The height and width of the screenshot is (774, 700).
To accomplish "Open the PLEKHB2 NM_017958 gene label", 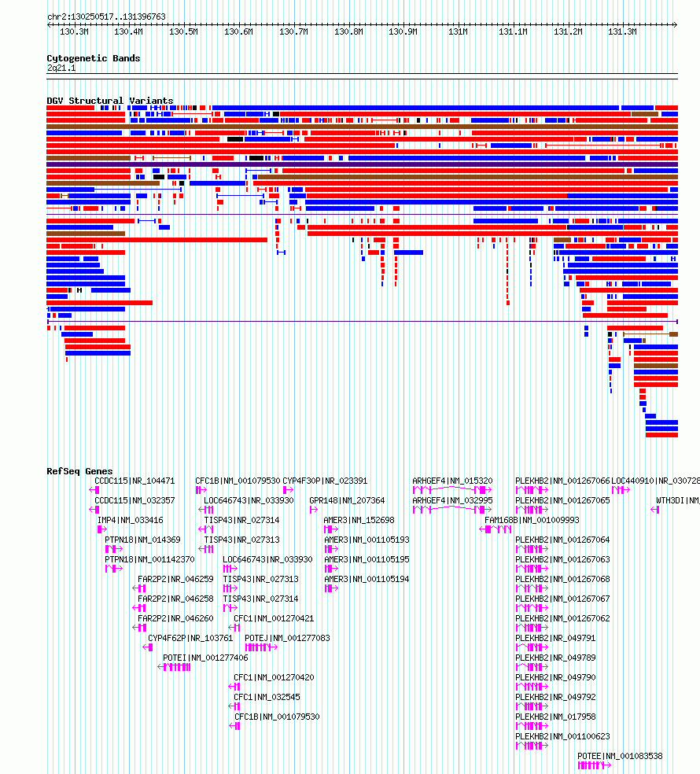I will [x=555, y=717].
